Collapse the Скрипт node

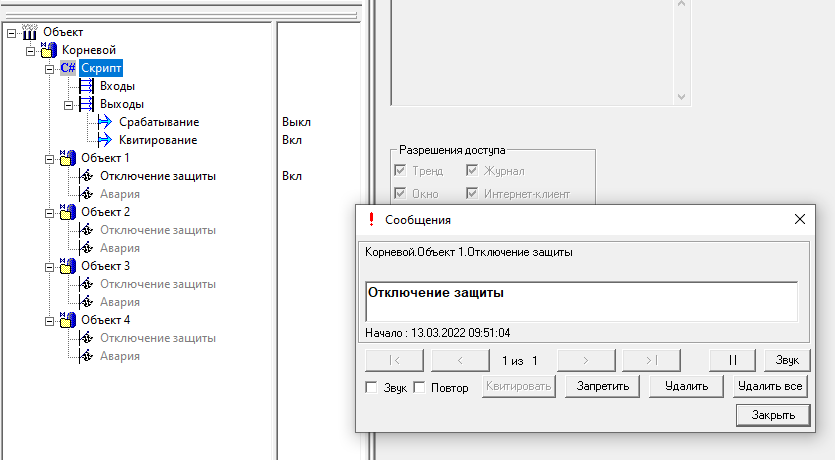(x=50, y=69)
